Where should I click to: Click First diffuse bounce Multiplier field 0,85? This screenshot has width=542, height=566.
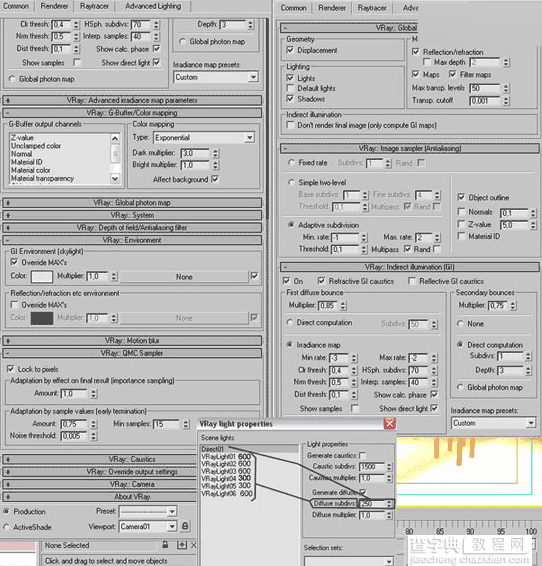coord(328,305)
